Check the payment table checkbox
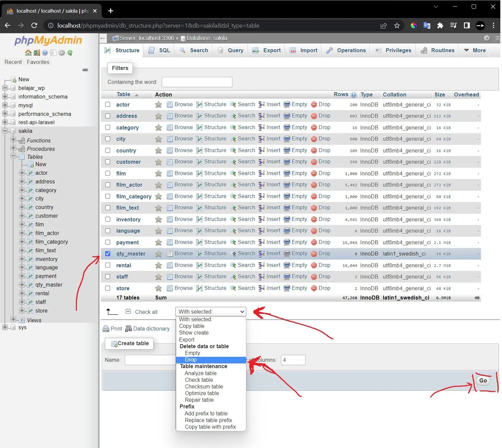Screen dimensions: 502x448 pyautogui.click(x=108, y=242)
